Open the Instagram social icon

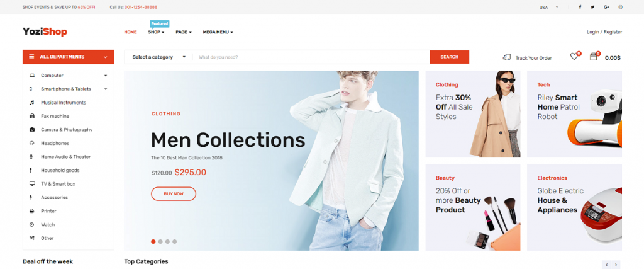coord(621,7)
